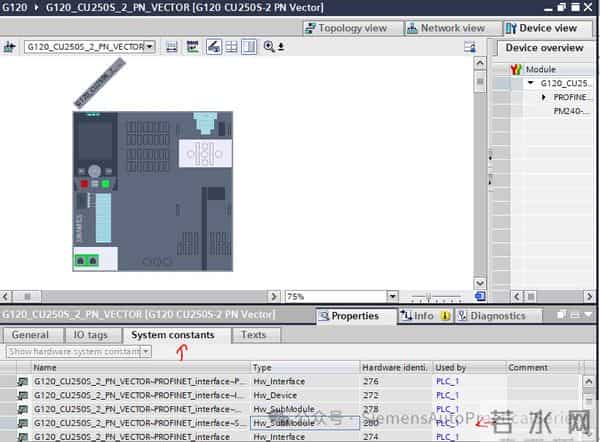Click the network device icon left of selector

11,47
